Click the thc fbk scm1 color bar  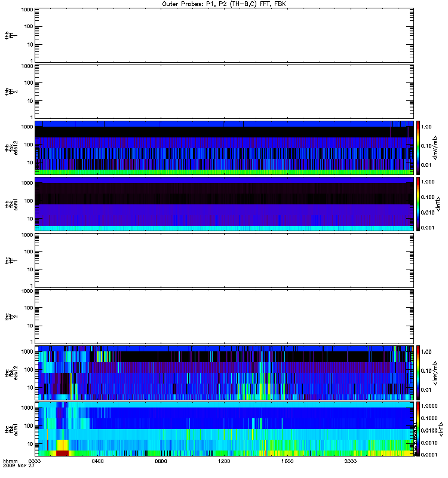click(418, 429)
